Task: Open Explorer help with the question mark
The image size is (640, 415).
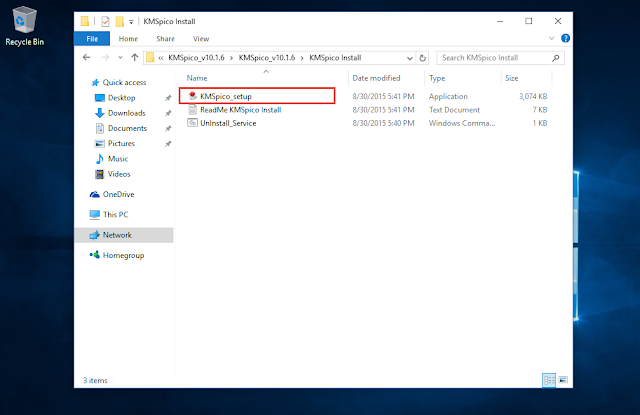Action: pos(565,38)
